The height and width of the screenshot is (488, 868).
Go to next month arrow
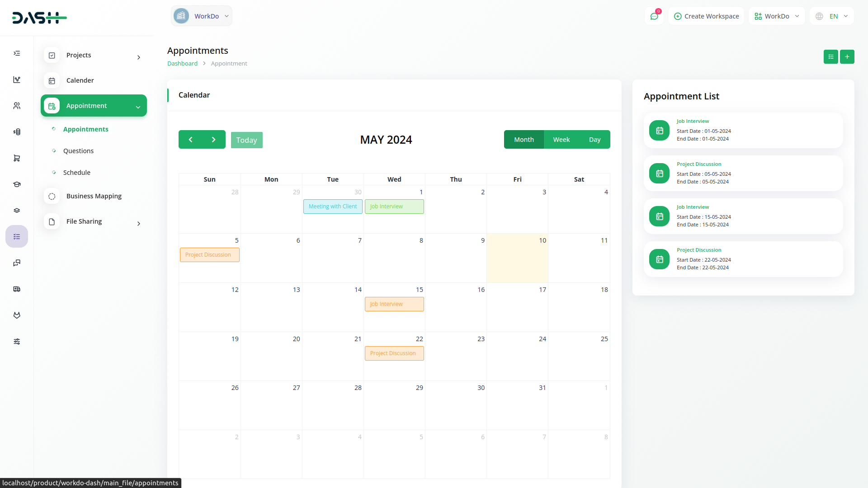tap(213, 140)
